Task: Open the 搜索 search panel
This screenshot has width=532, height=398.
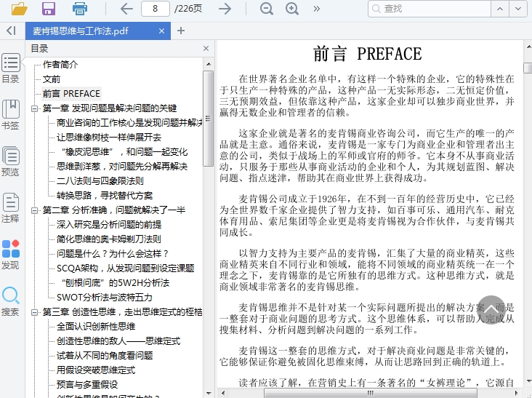Action: pos(11,301)
